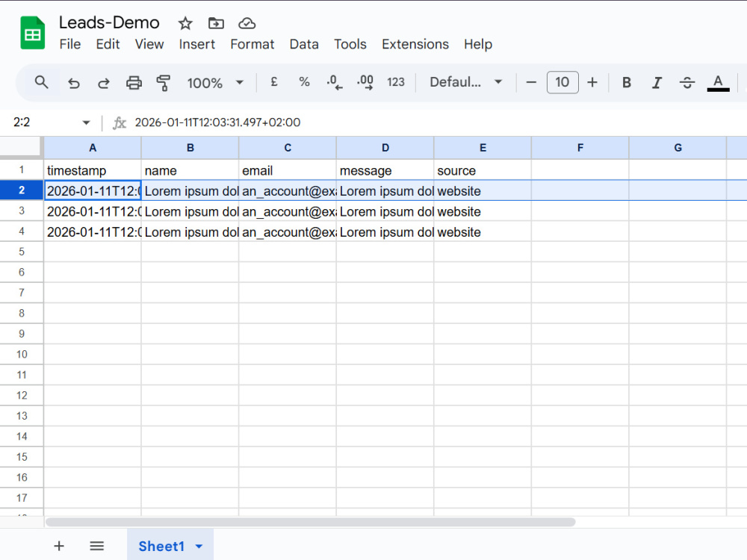
Task: Open the Default font dropdown
Action: tap(465, 82)
